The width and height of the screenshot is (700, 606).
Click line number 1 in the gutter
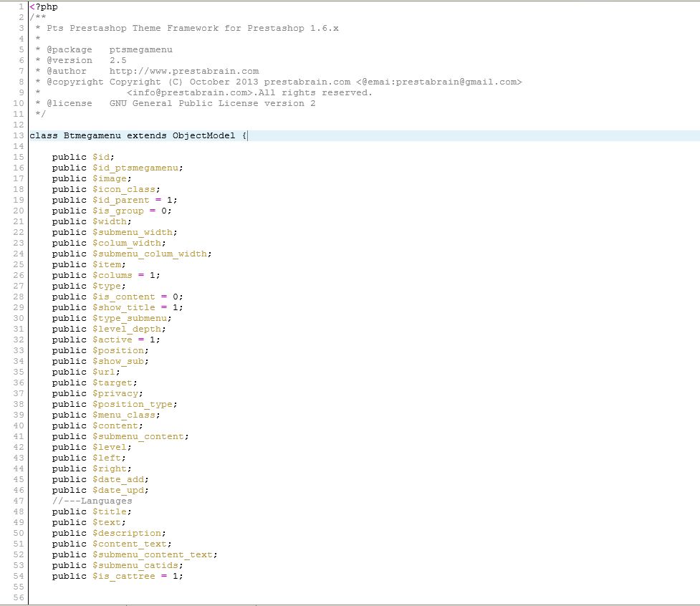coord(21,6)
